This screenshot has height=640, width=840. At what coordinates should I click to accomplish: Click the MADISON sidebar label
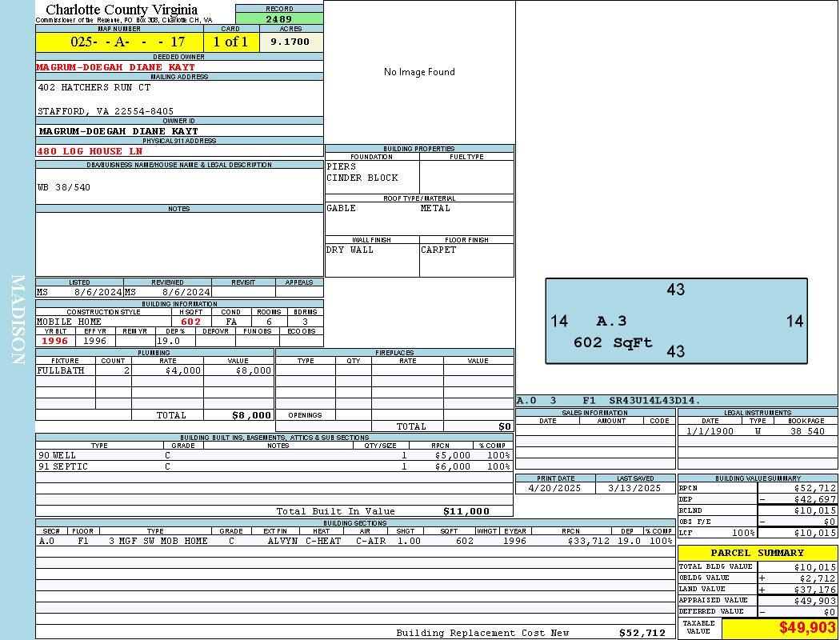coord(18,320)
